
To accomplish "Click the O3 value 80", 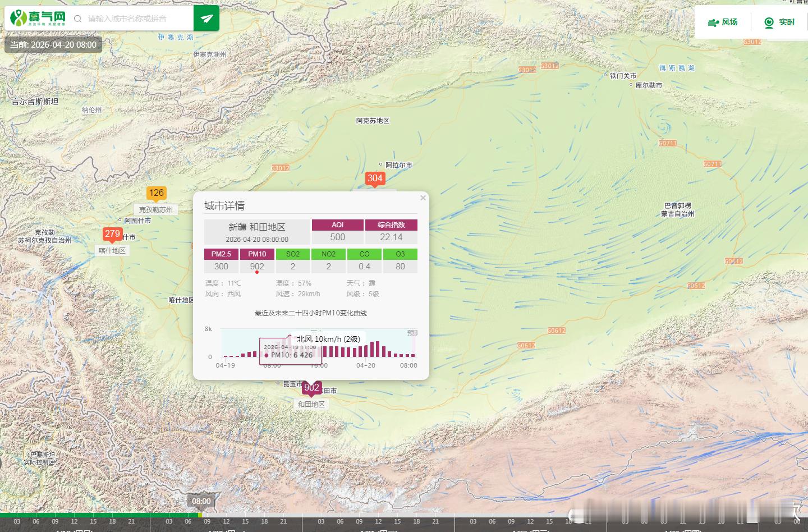I will click(400, 267).
